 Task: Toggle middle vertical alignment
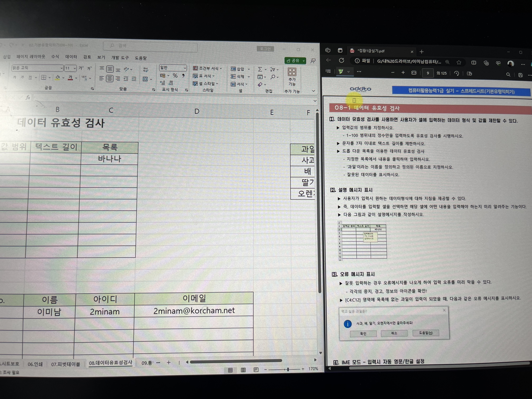pyautogui.click(x=110, y=69)
